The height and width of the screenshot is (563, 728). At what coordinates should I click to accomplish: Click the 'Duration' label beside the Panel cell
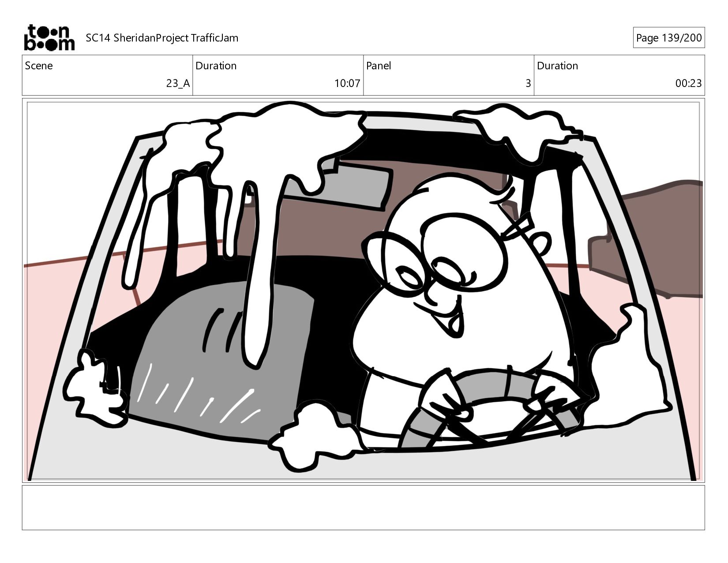557,66
